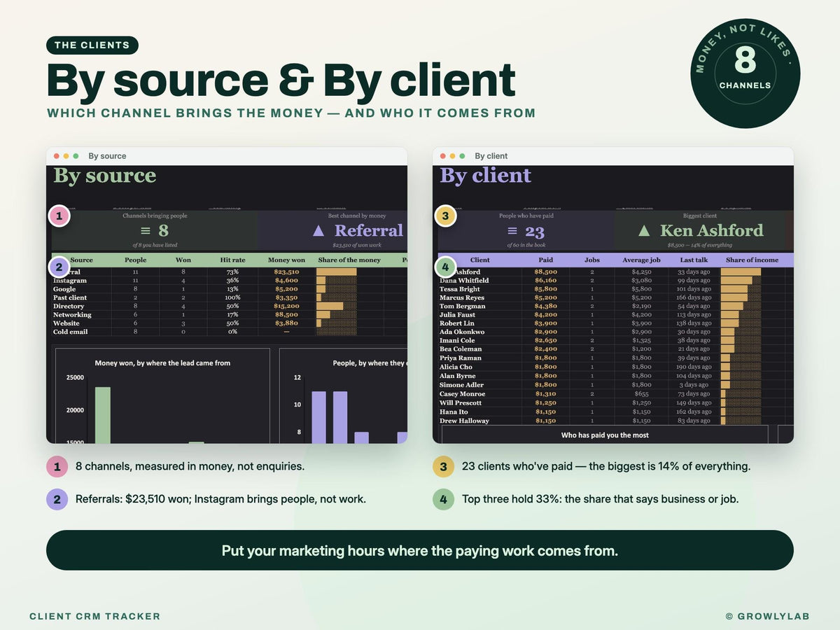Viewport: 840px width, 630px height.
Task: Select the 'Instagram' source row label
Action: [x=70, y=281]
